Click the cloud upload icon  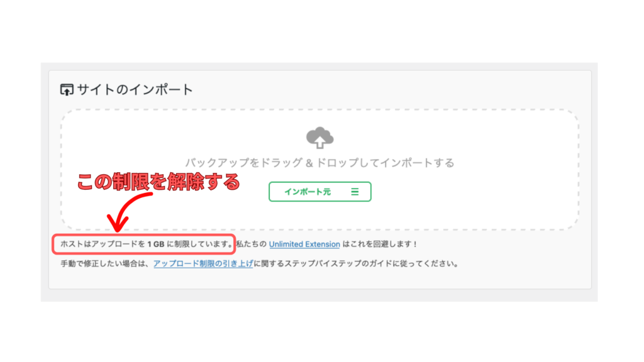pos(320,138)
